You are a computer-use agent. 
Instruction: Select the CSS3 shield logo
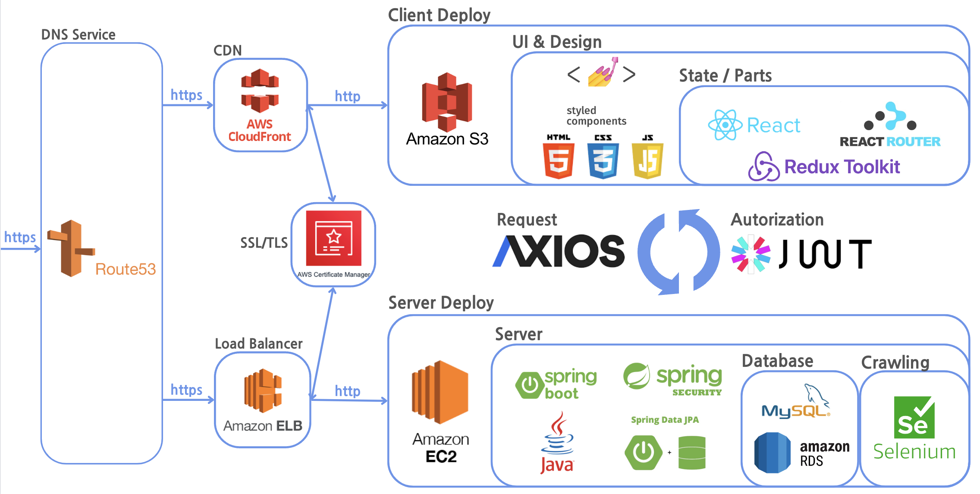pos(603,161)
